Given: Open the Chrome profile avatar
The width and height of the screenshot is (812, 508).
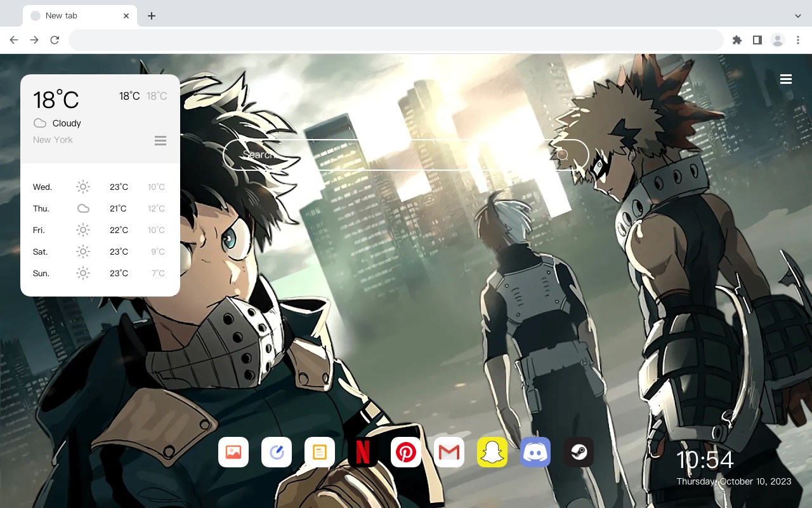Looking at the screenshot, I should coord(778,40).
